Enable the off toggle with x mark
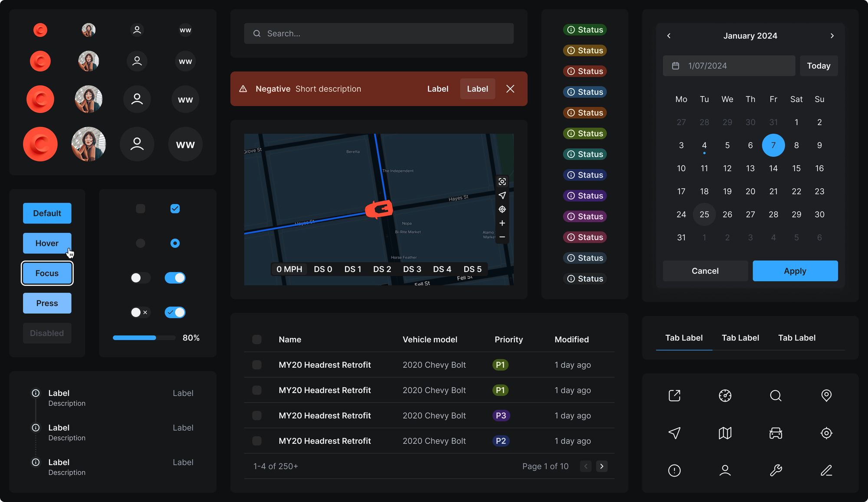 141,312
